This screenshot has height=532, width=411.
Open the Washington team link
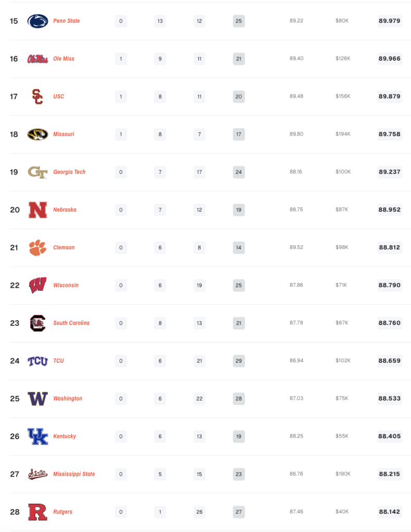tap(68, 398)
